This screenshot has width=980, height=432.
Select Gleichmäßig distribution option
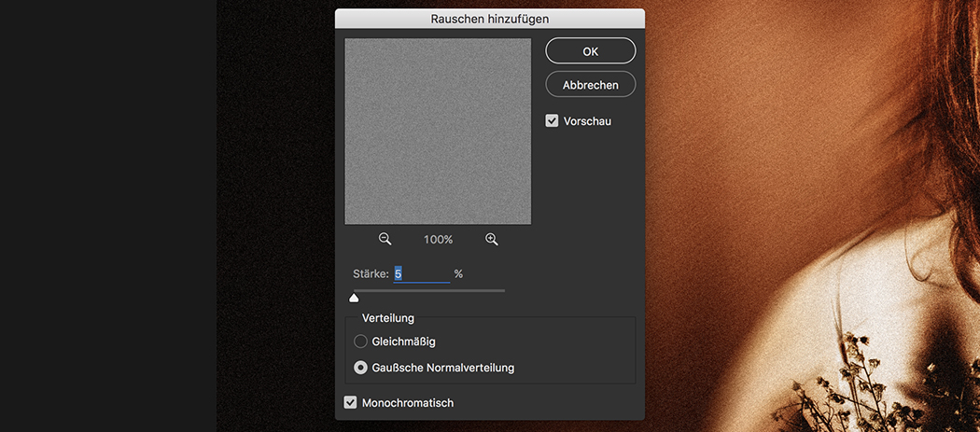coord(360,341)
